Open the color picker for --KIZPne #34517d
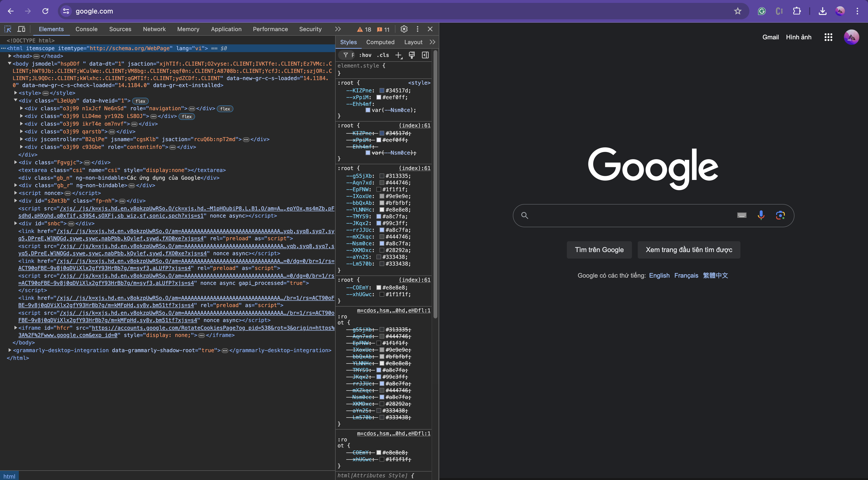The image size is (868, 480). click(382, 90)
